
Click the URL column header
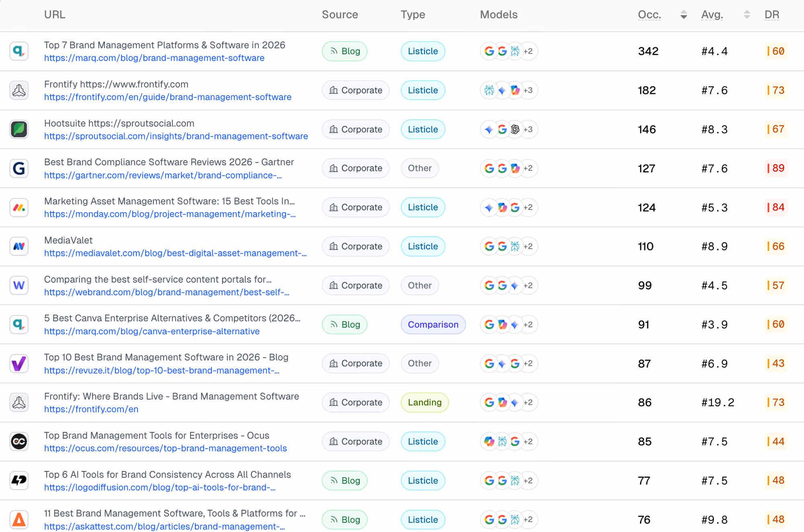click(55, 15)
